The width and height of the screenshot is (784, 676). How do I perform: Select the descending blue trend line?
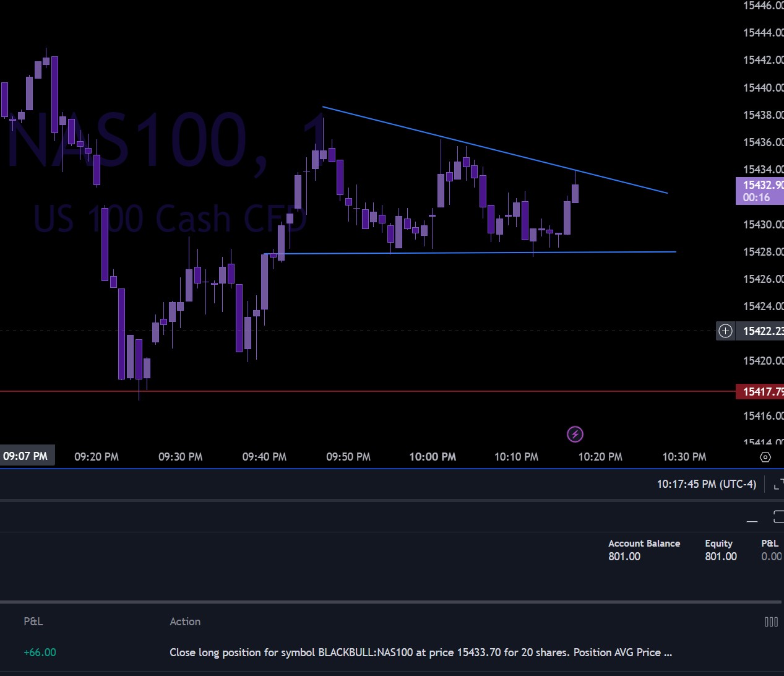coord(495,150)
